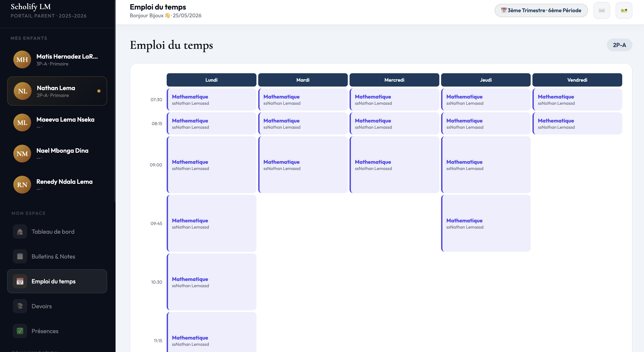644x352 pixels.
Task: Open the Devoirs books icon
Action: click(x=20, y=306)
